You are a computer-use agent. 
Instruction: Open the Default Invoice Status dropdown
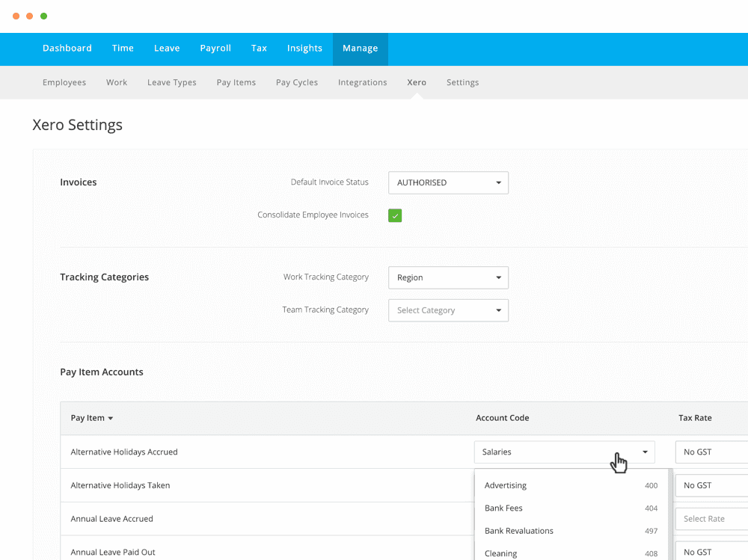point(447,182)
